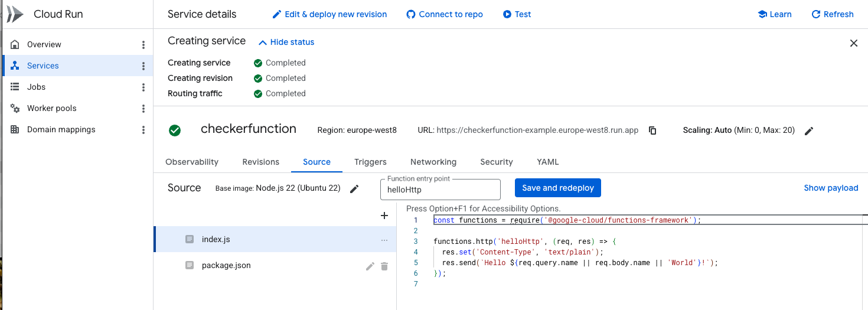Click Connect to repo

point(445,14)
